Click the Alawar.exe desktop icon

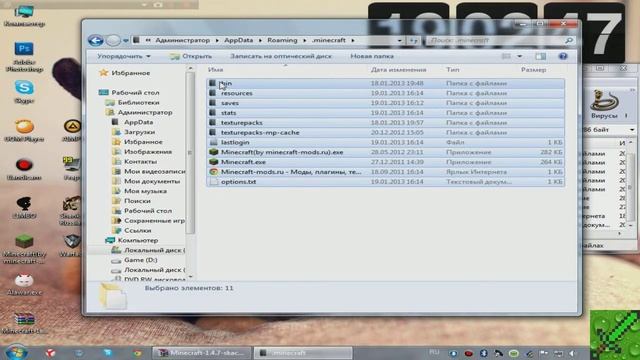pyautogui.click(x=24, y=284)
